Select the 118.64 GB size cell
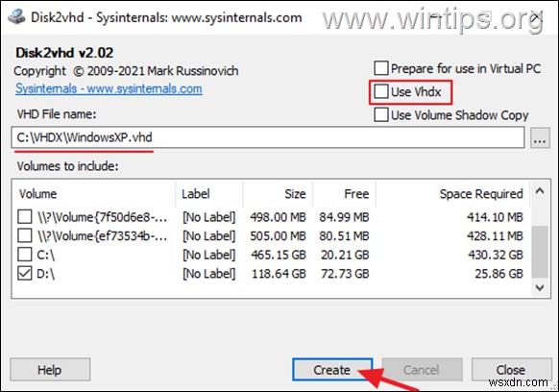 279,274
